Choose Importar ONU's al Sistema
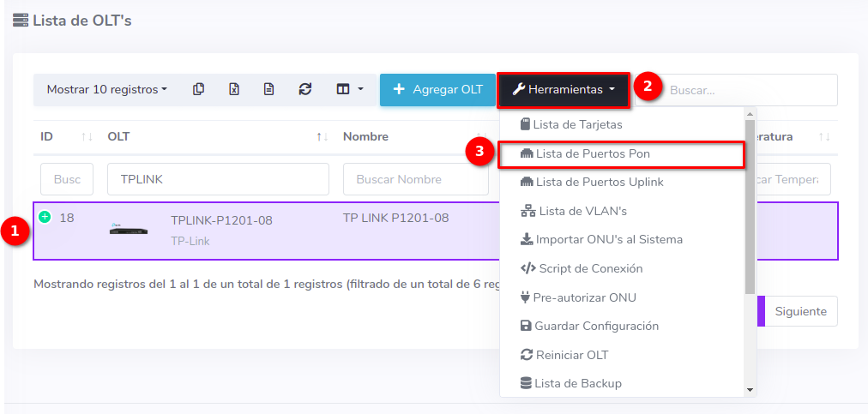Screen dimensions: 868x414 (x=608, y=239)
